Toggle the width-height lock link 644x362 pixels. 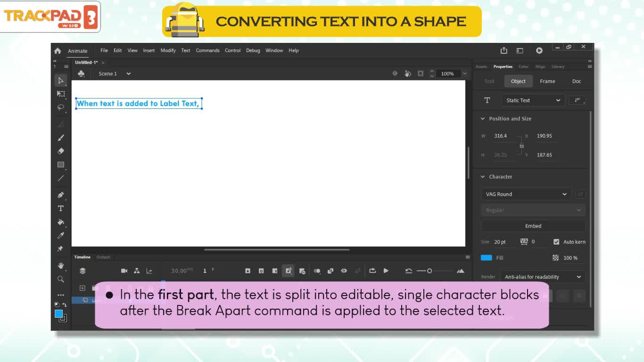[x=521, y=146]
